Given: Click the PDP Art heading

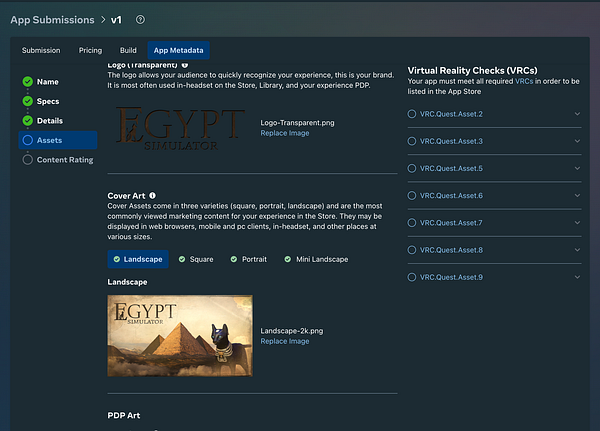Looking at the screenshot, I should [x=124, y=415].
